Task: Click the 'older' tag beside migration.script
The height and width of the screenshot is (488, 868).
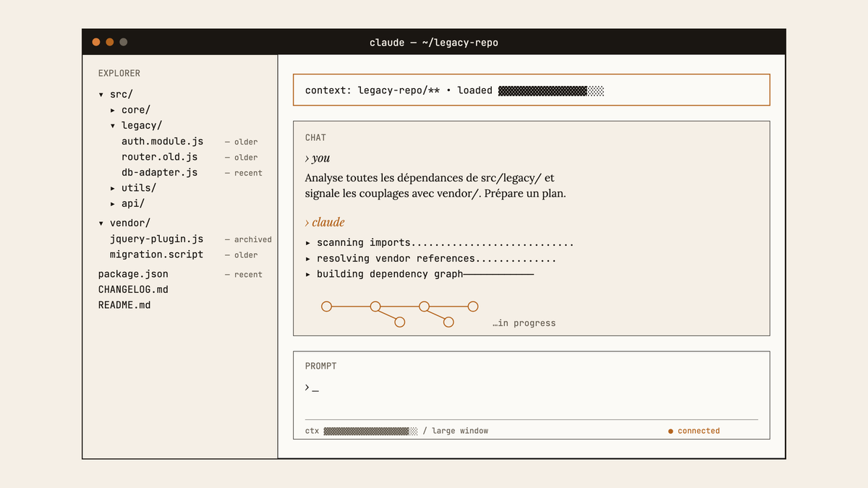Action: point(246,255)
